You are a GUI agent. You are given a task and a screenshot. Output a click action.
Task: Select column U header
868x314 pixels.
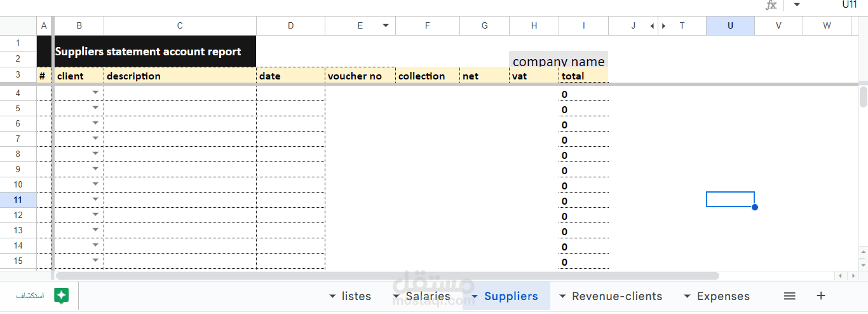click(730, 26)
